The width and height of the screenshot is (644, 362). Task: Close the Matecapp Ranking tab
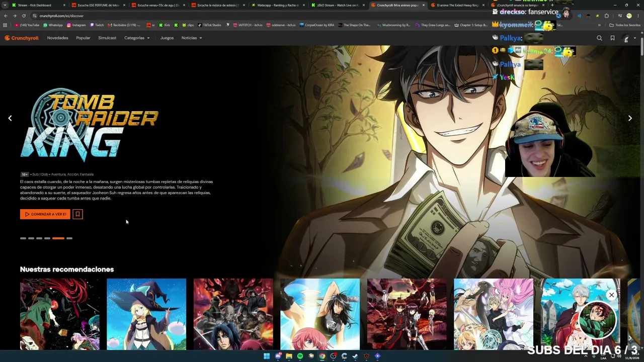pos(304,5)
